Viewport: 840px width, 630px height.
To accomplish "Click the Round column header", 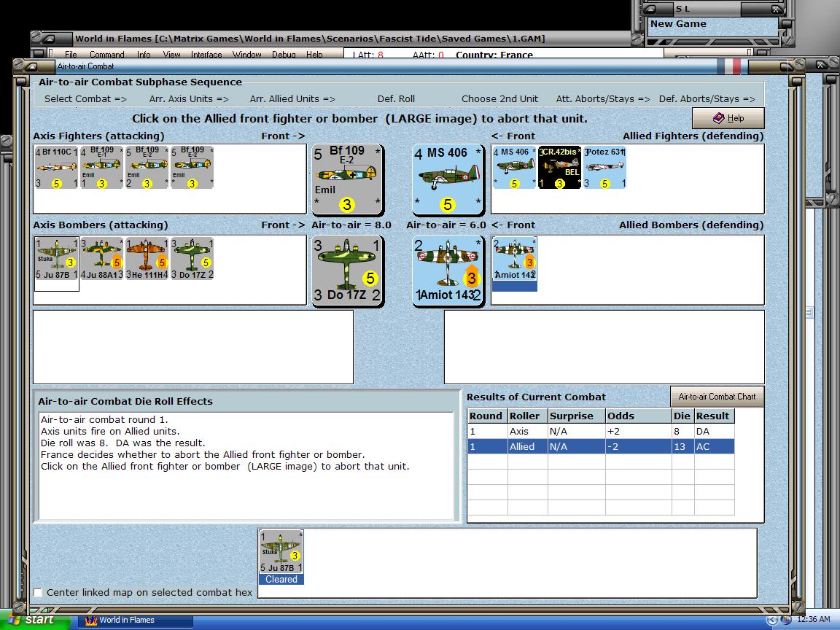I will tap(488, 416).
